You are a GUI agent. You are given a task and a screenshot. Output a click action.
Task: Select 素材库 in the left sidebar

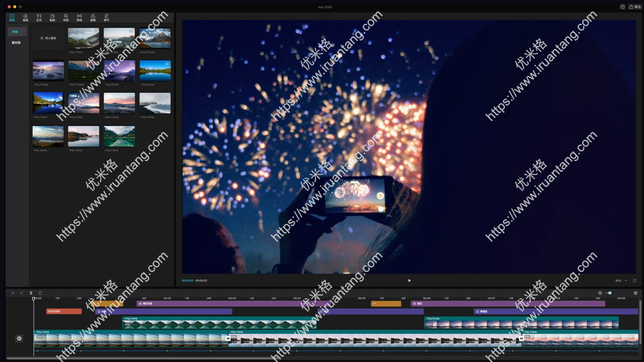16,43
